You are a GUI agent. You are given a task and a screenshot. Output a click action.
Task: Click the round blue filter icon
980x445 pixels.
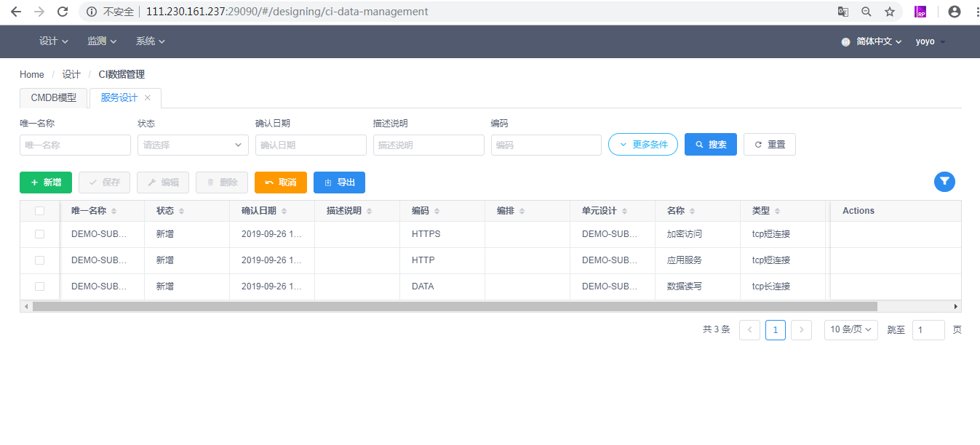944,182
